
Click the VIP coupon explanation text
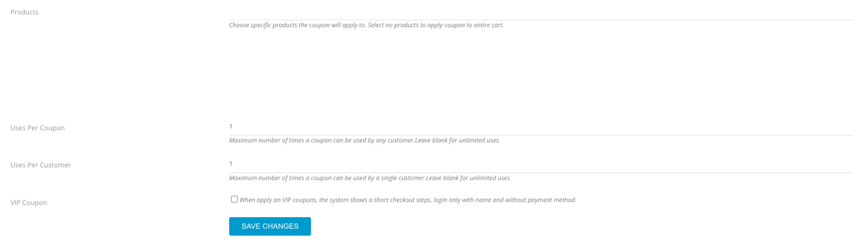(x=408, y=200)
